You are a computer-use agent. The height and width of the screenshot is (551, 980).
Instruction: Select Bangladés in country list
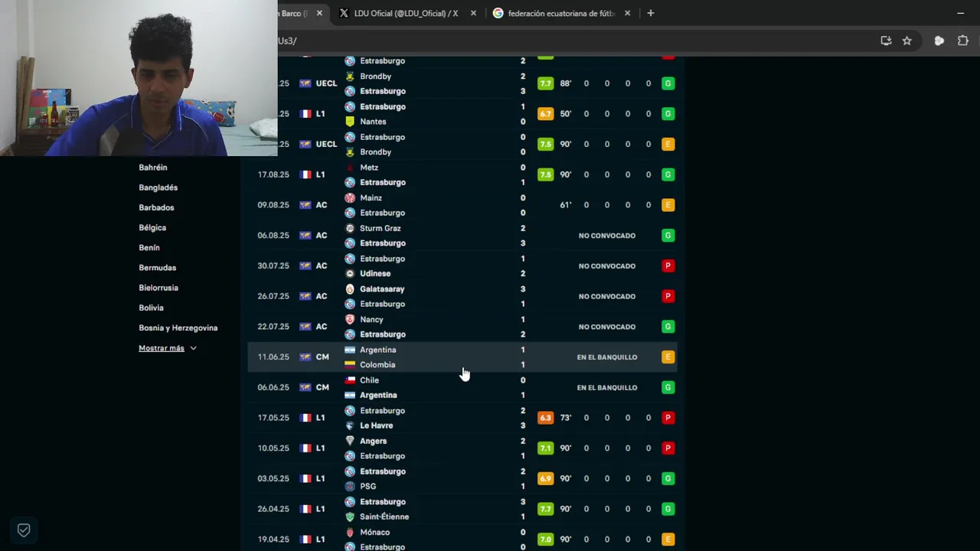coord(158,187)
